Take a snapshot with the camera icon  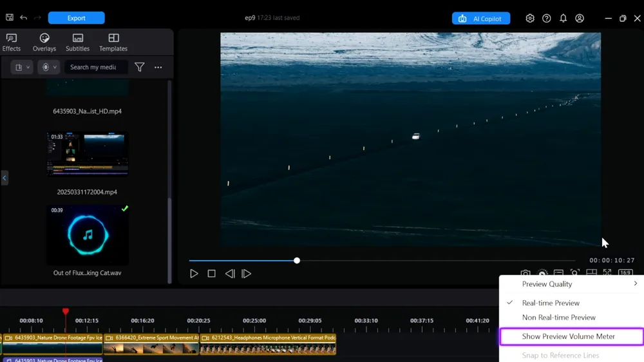tap(526, 273)
